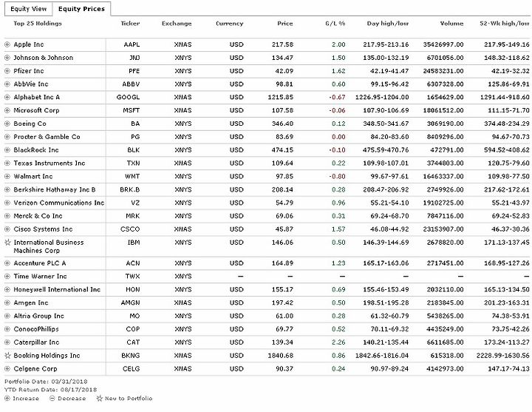
Task: Click the increase icon beside Apple Inc
Action: pos(7,44)
